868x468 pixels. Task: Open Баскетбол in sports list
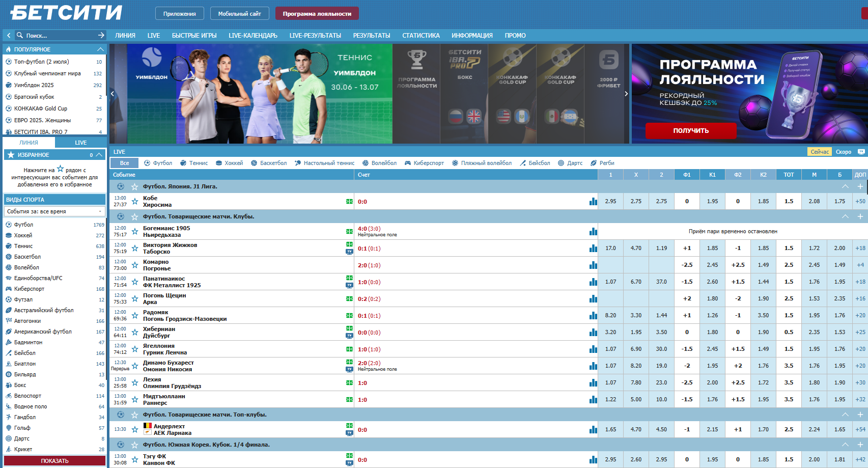[x=27, y=257]
